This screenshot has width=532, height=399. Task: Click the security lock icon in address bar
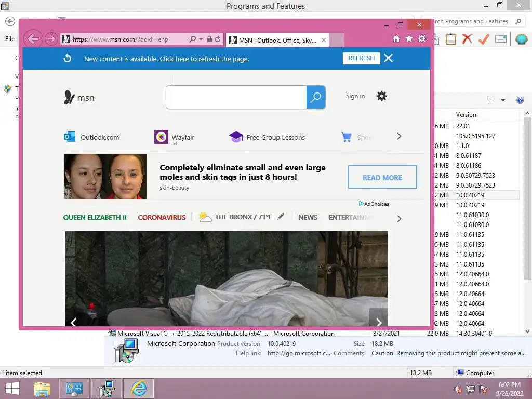[x=209, y=39]
